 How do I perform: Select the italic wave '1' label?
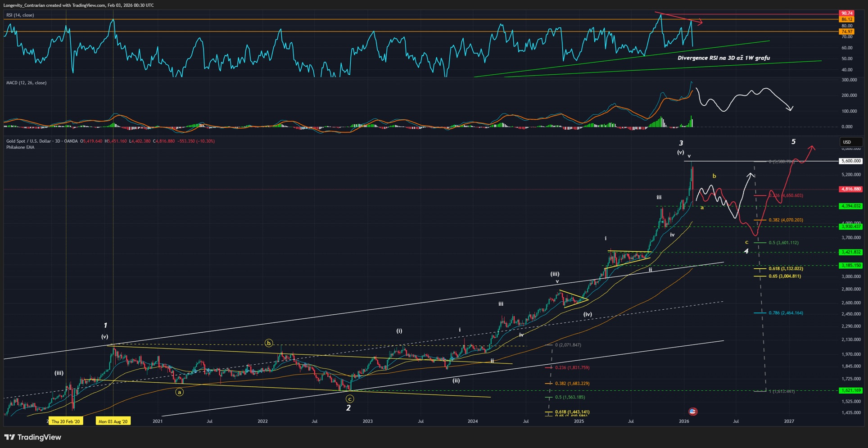pyautogui.click(x=105, y=325)
